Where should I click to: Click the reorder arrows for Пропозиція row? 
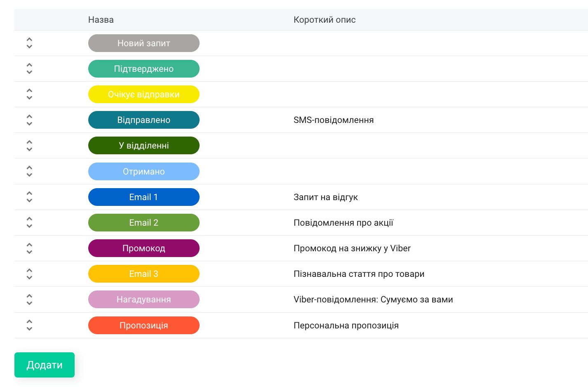[x=29, y=325]
